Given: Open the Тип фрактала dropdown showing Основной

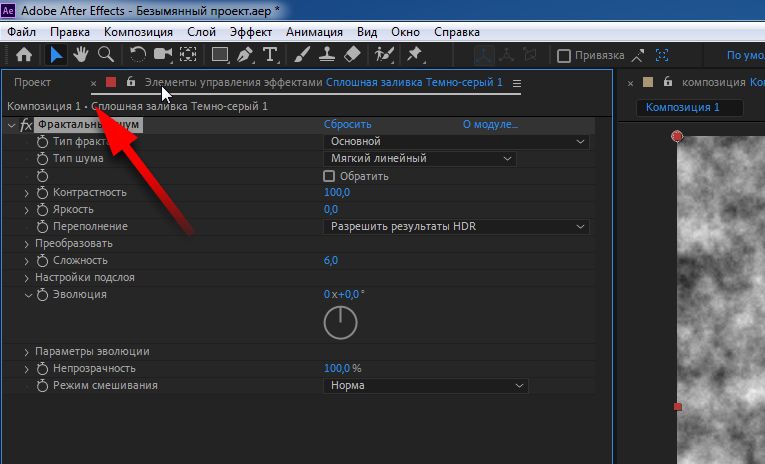Looking at the screenshot, I should coord(456,141).
